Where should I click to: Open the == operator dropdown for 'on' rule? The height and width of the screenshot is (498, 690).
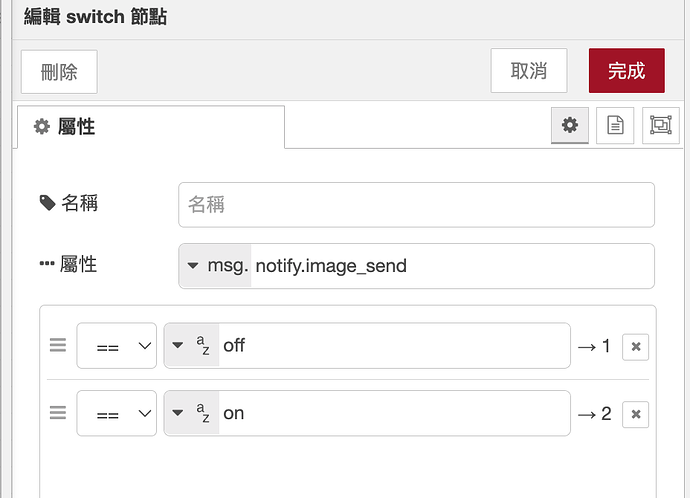[117, 413]
